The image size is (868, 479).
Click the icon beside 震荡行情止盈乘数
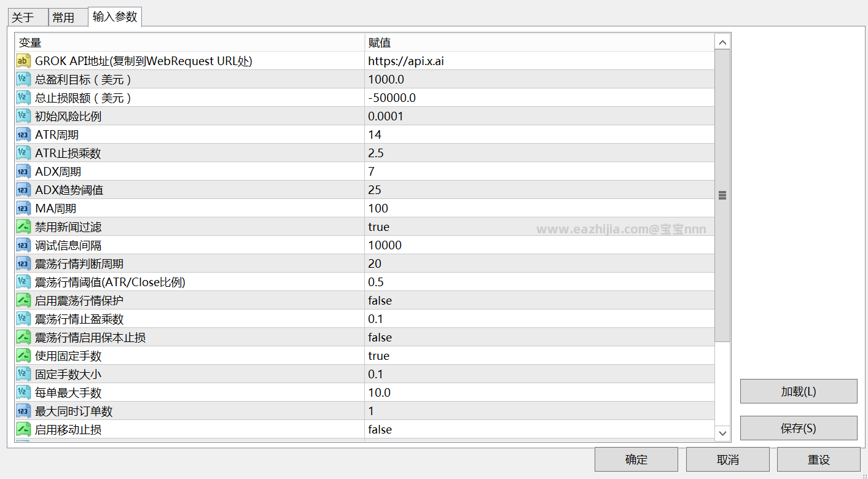(23, 319)
